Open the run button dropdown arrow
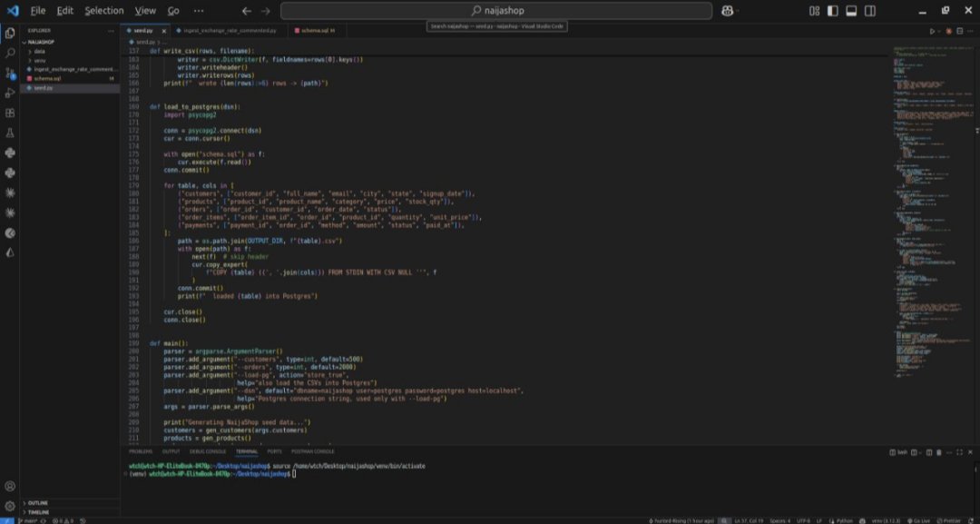Viewport: 980px width, 524px height. coord(939,31)
